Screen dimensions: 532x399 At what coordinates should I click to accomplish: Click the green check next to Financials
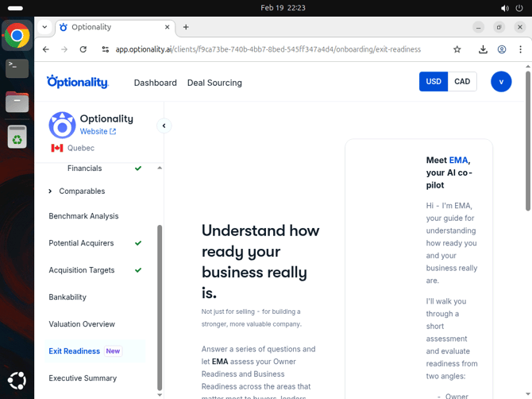[x=138, y=168]
